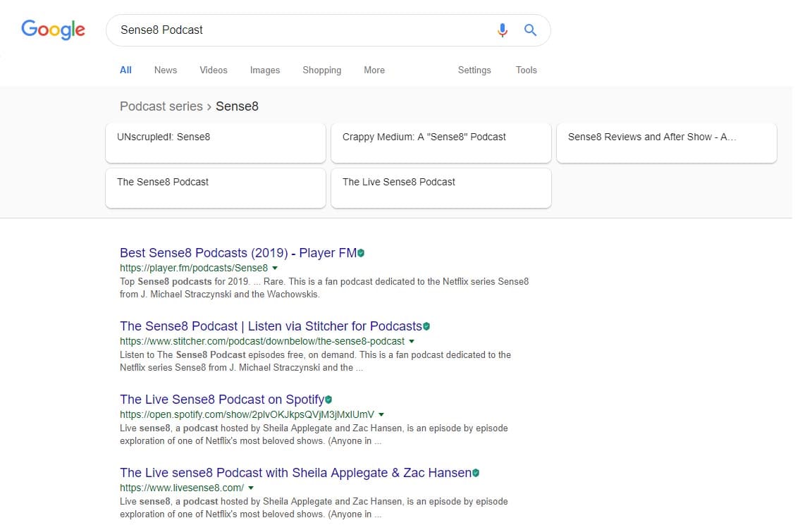Select the UNscrupled!: Sense8 podcast card
The width and height of the screenshot is (812, 525).
pos(216,143)
